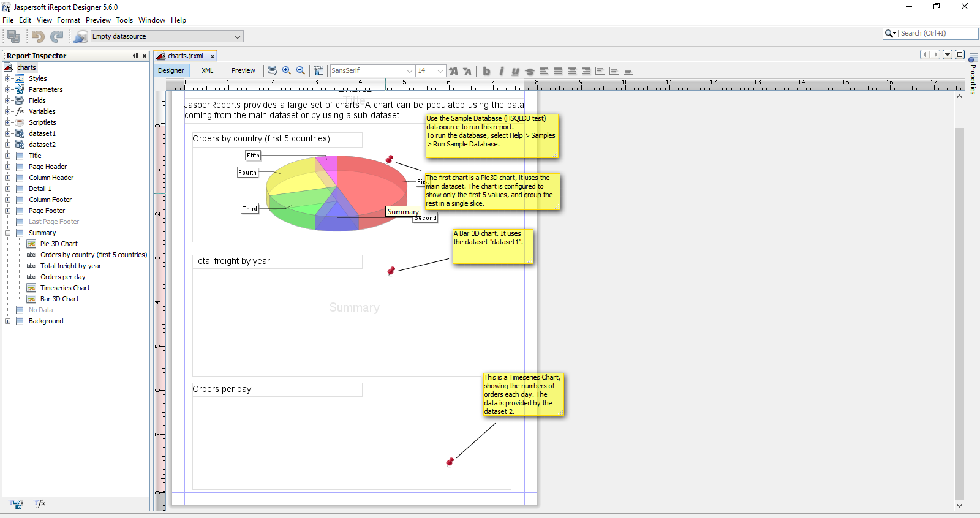Select the Variables tree item
The height and width of the screenshot is (518, 980).
tap(42, 111)
